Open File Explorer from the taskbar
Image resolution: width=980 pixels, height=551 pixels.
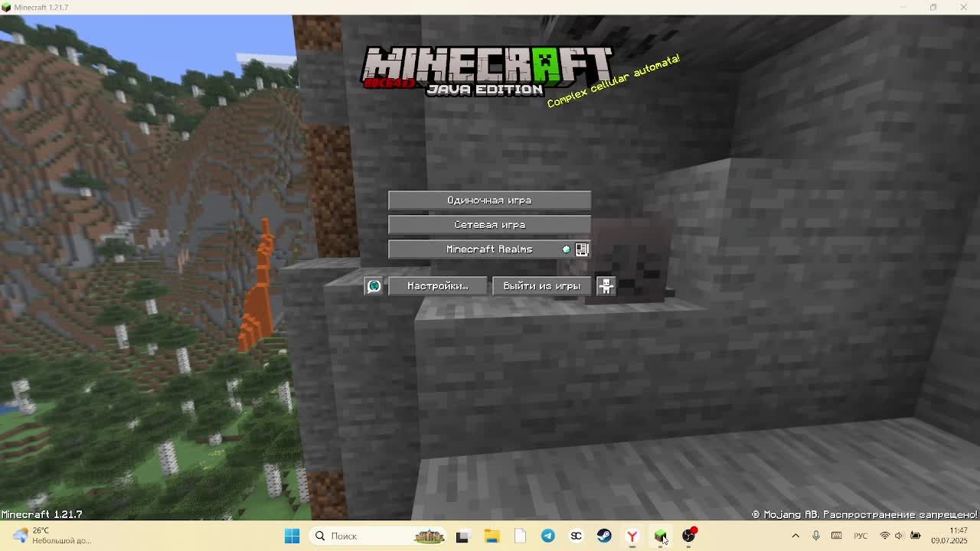pyautogui.click(x=492, y=536)
